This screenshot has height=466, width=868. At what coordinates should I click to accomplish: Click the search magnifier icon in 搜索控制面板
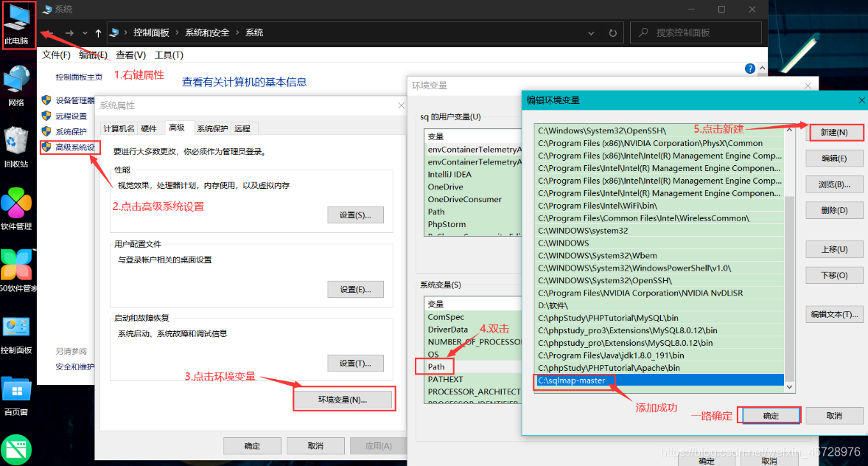coord(643,32)
